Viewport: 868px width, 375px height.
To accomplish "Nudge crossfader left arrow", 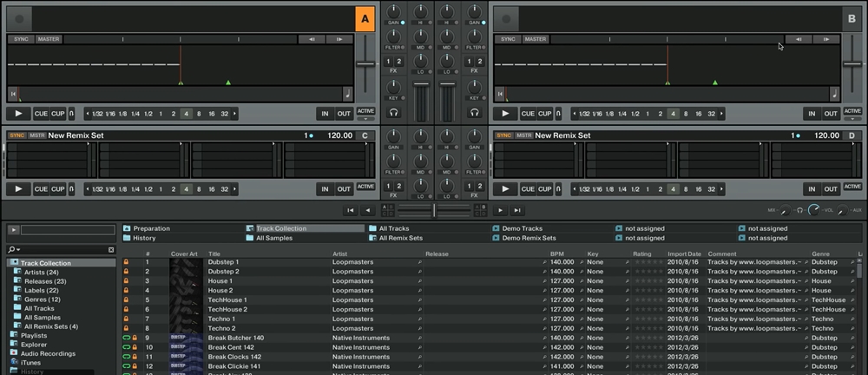I will (368, 210).
